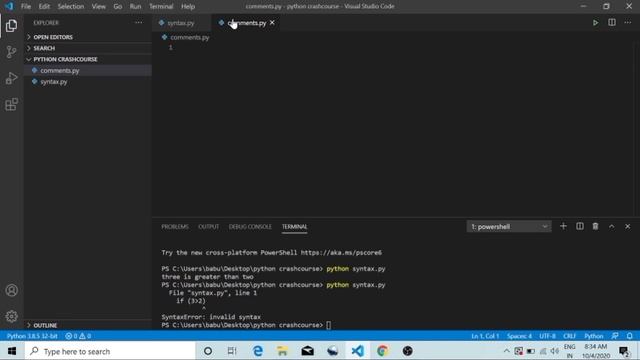Show hidden system tray icons

coord(507,351)
